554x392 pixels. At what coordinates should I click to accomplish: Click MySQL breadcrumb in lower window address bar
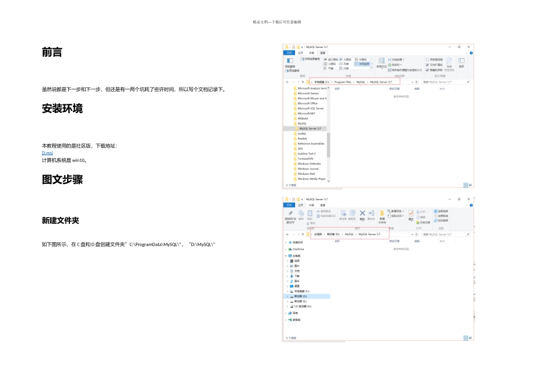point(349,235)
